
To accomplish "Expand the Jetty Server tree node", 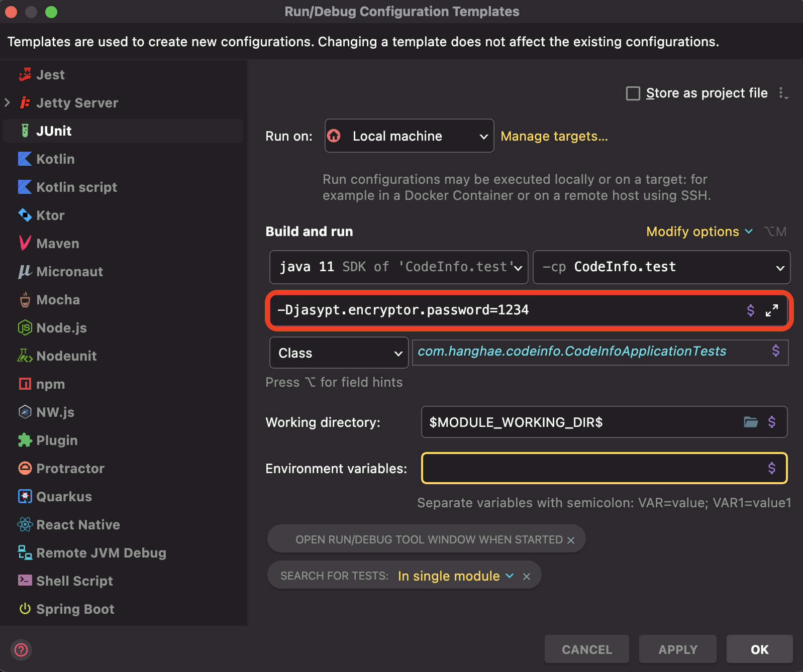I will pos(8,103).
